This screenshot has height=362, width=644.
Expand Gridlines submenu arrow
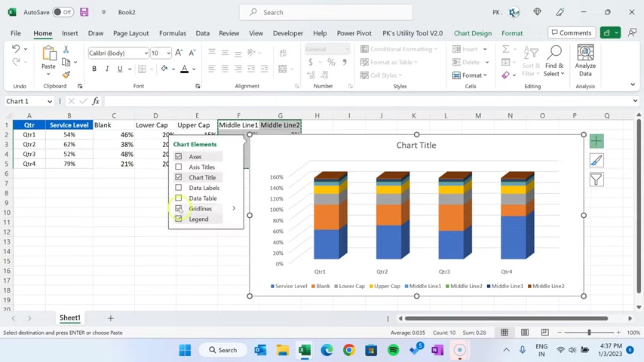234,208
